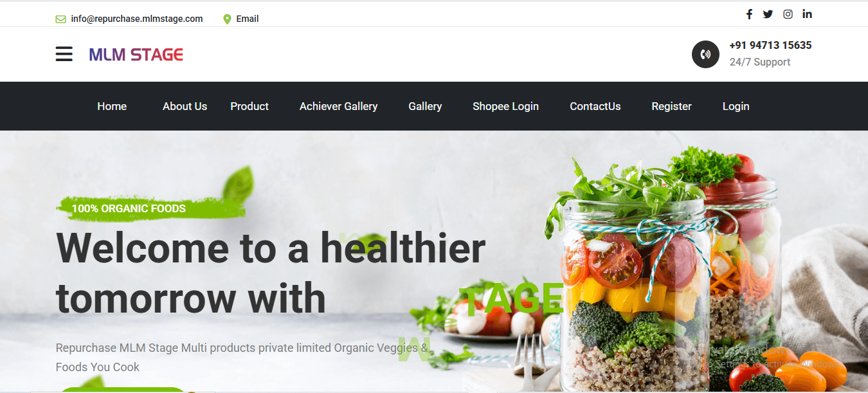
Task: Select Product in the navigation bar
Action: point(249,106)
